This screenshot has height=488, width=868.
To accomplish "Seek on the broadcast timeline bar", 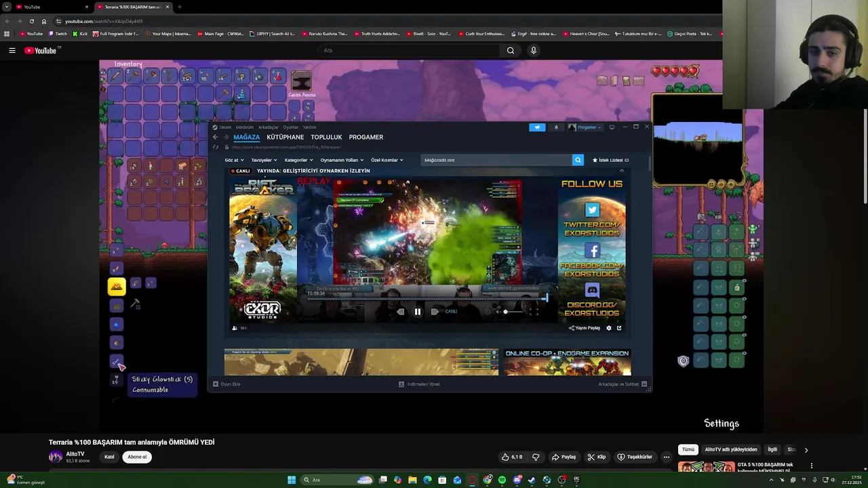I will coord(427,299).
